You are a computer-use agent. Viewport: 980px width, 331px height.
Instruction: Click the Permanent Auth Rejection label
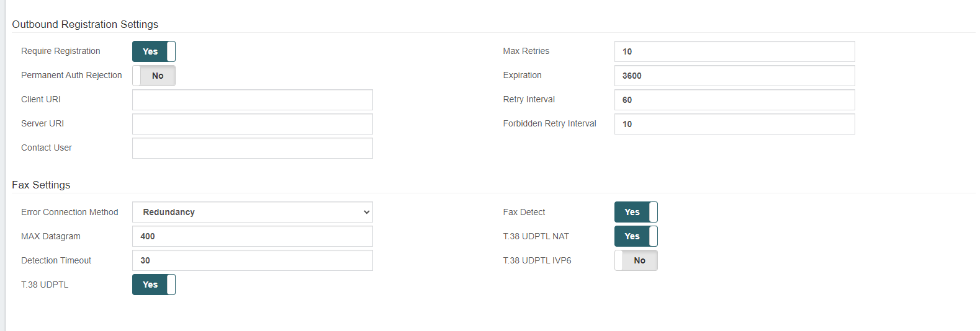(71, 75)
